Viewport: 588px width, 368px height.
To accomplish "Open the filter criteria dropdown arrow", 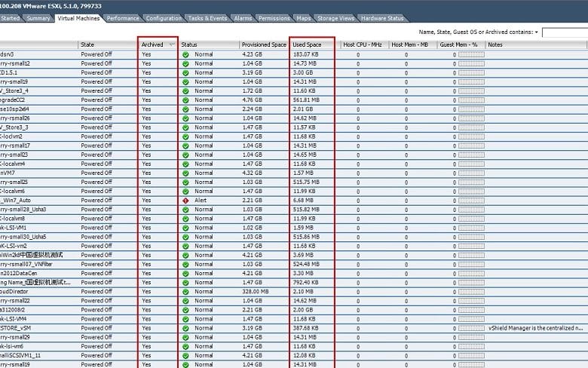I will (537, 32).
